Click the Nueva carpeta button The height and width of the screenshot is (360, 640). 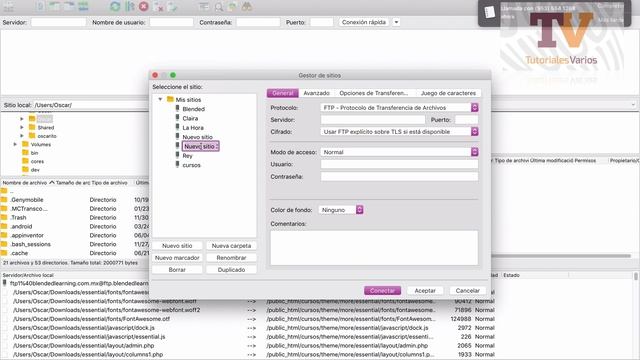tap(231, 246)
